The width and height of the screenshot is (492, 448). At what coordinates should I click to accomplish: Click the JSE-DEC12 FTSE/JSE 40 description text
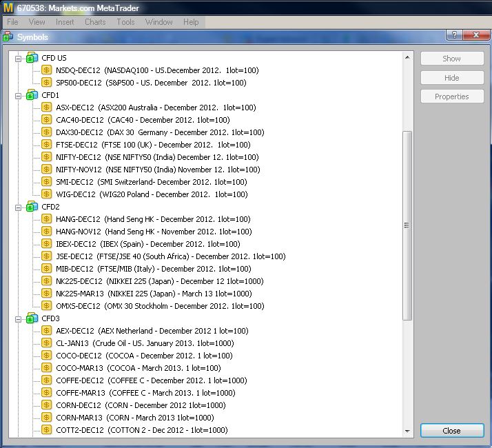(x=191, y=256)
